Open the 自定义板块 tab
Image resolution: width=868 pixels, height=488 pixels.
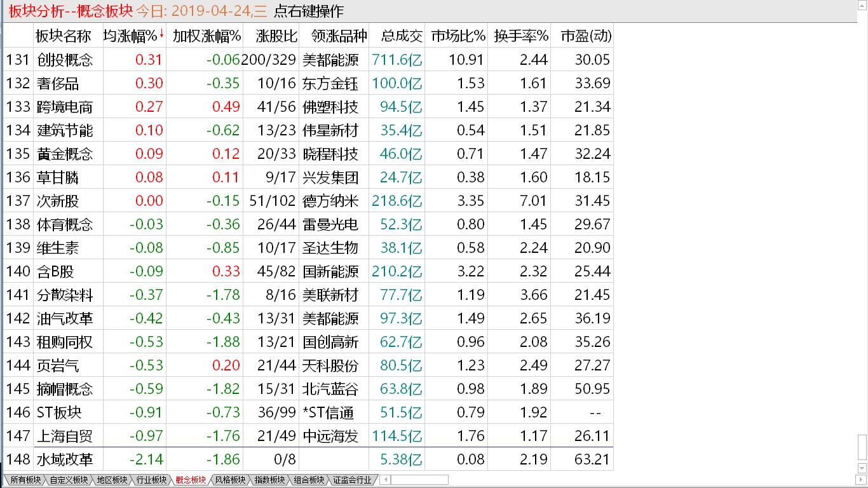pyautogui.click(x=69, y=480)
